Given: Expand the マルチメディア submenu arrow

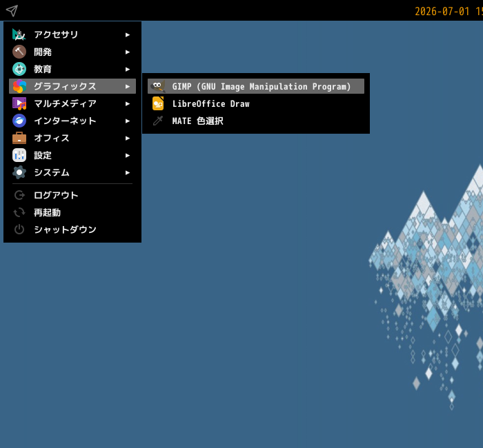Looking at the screenshot, I should (128, 103).
